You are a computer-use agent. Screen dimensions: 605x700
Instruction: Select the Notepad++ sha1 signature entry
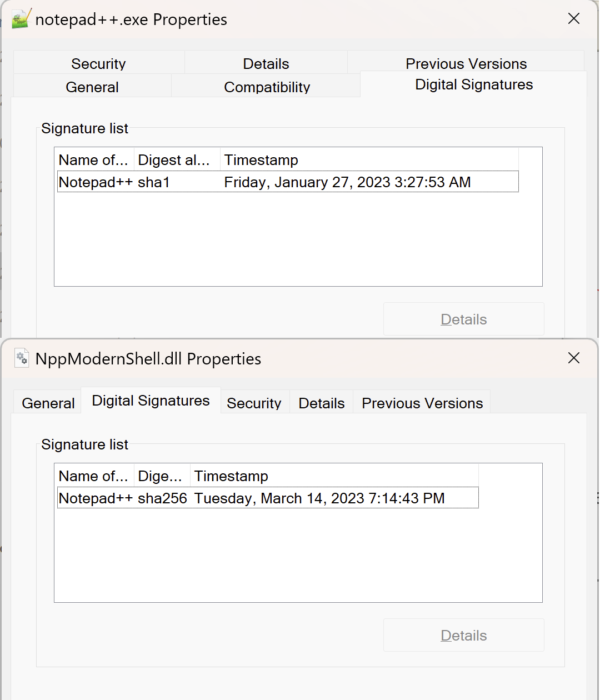click(x=222, y=182)
